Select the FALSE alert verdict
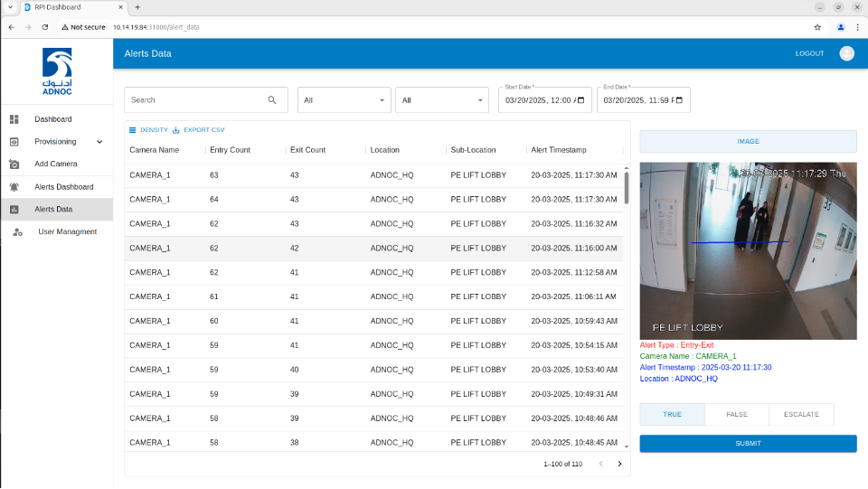This screenshot has width=868, height=489. pyautogui.click(x=737, y=414)
